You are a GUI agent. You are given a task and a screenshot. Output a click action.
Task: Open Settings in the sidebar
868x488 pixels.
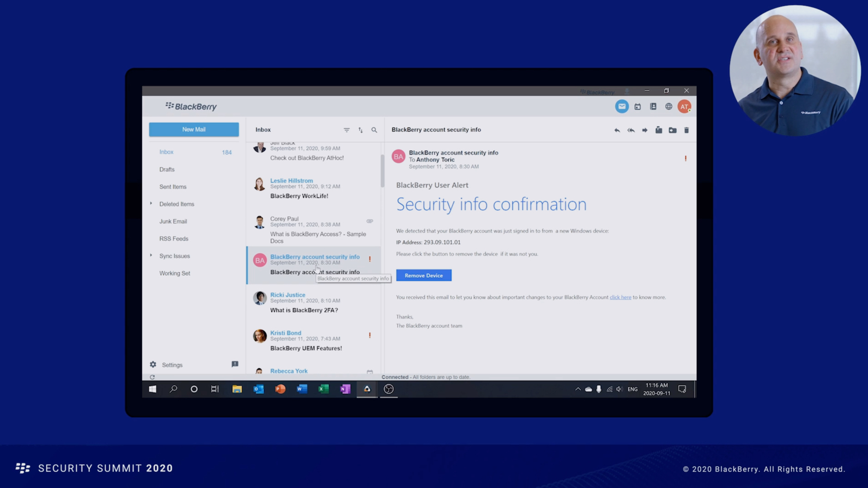[x=172, y=365]
